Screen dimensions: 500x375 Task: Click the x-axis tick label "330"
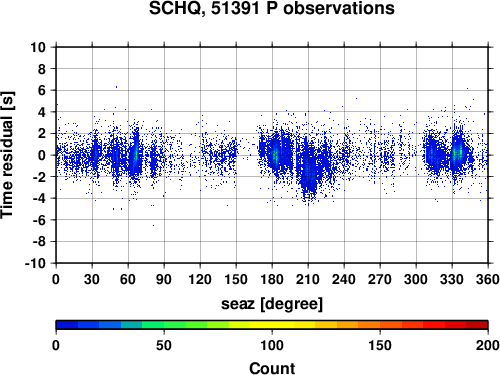click(x=452, y=279)
